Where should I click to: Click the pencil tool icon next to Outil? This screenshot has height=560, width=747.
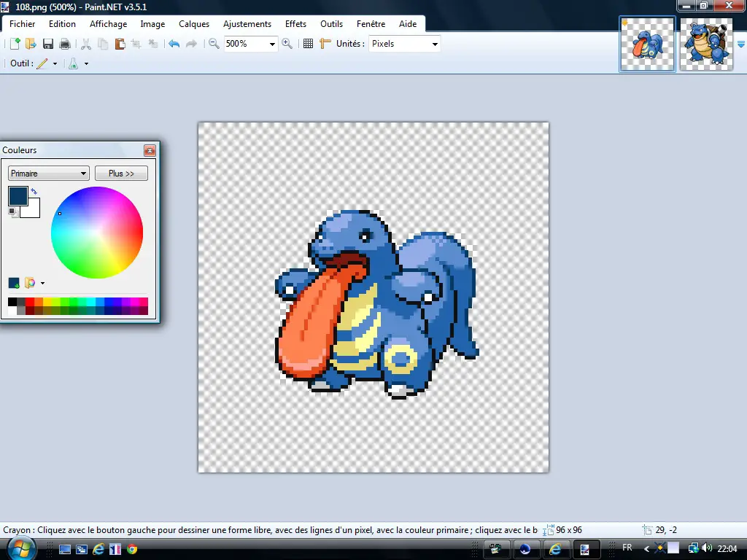pyautogui.click(x=42, y=63)
